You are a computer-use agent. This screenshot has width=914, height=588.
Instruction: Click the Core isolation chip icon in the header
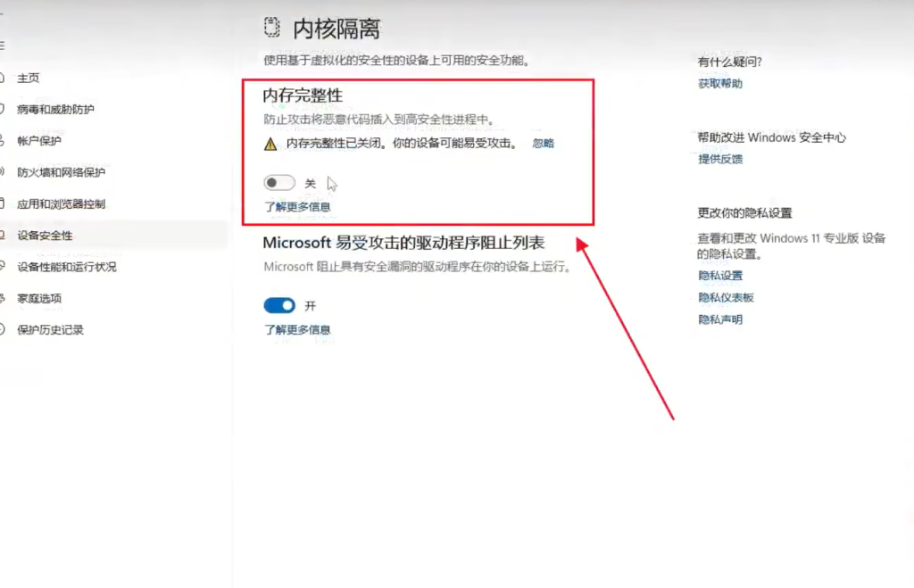pyautogui.click(x=271, y=28)
